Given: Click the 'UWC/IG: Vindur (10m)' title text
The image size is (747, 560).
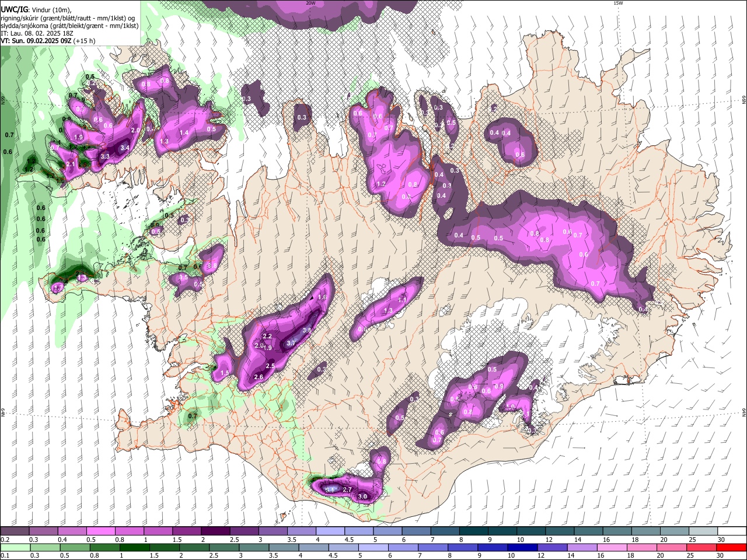Looking at the screenshot, I should click(36, 9).
